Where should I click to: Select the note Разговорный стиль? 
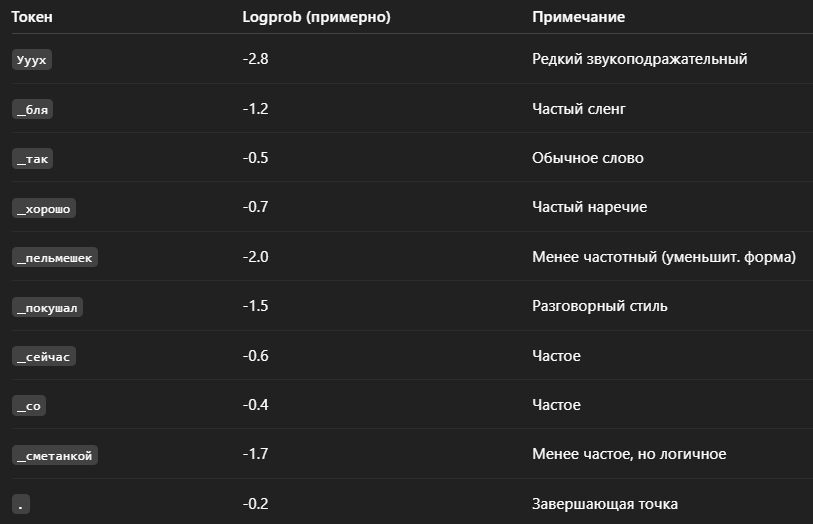point(599,306)
